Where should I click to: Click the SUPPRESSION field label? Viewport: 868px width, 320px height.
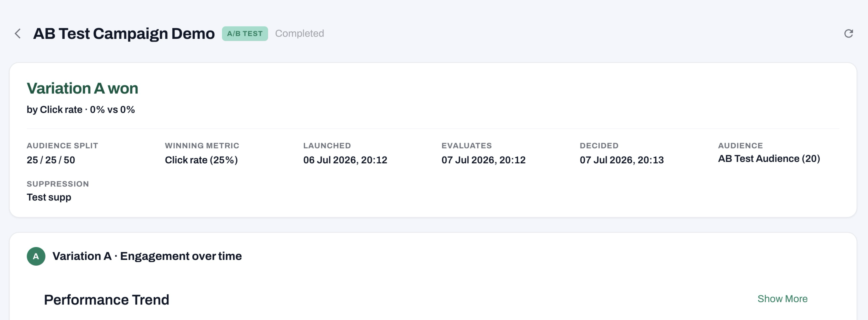pyautogui.click(x=58, y=184)
